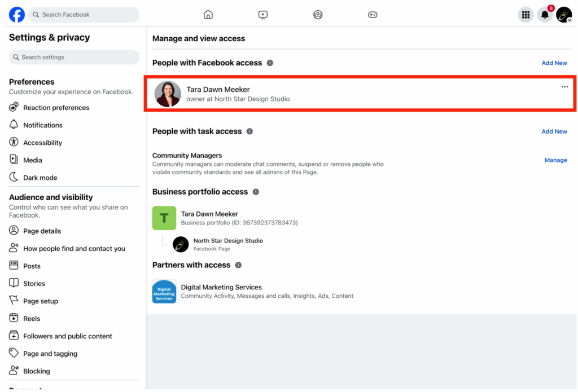
Task: Click the Digital Marketing Services logo
Action: click(x=164, y=292)
